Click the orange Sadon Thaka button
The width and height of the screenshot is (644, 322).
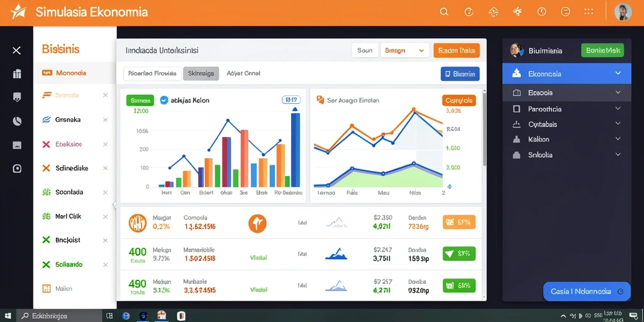tap(457, 50)
